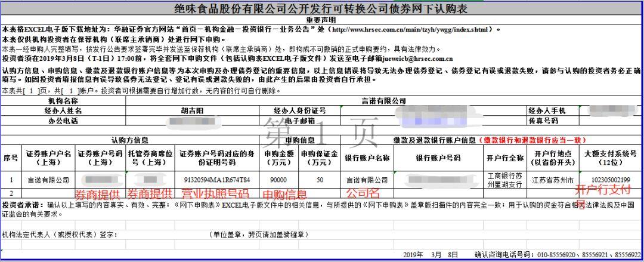
Task: Click the 办公电话 label cell
Action: [x=63, y=121]
